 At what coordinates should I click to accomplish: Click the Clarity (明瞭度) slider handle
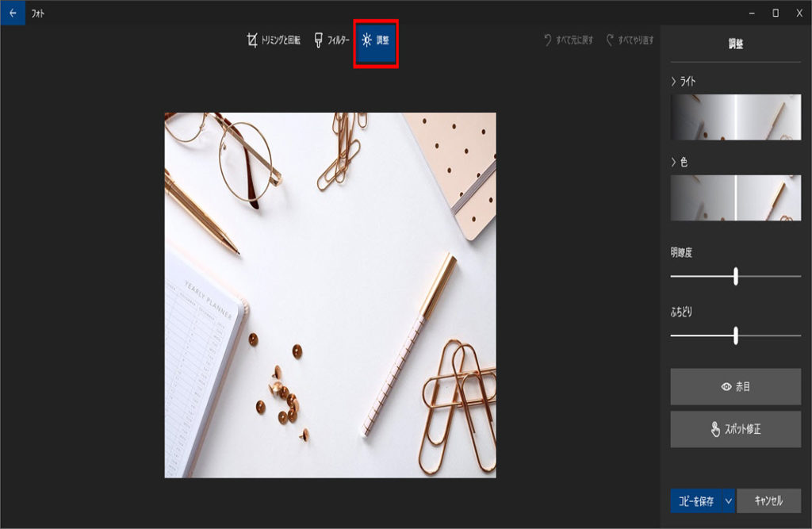[736, 276]
